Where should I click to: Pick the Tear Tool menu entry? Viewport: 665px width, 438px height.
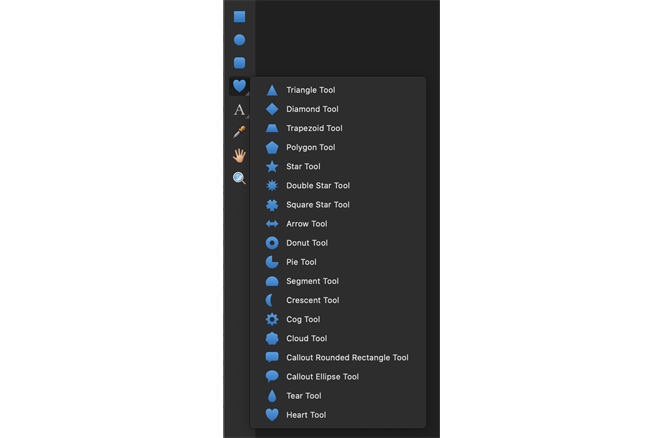pyautogui.click(x=303, y=396)
